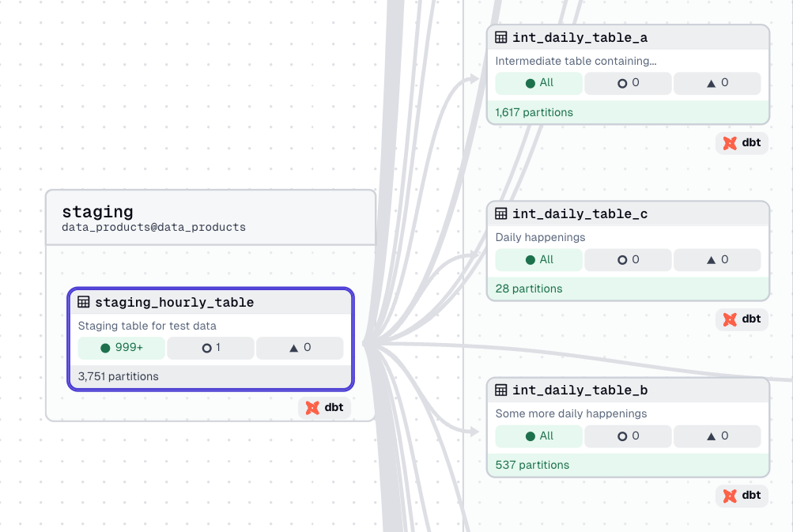
Task: Expand int_daily_table_a's truncated description
Action: 576,61
